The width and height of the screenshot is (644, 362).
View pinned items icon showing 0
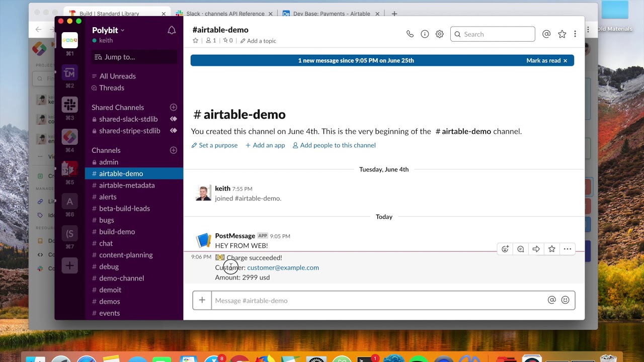click(228, 41)
